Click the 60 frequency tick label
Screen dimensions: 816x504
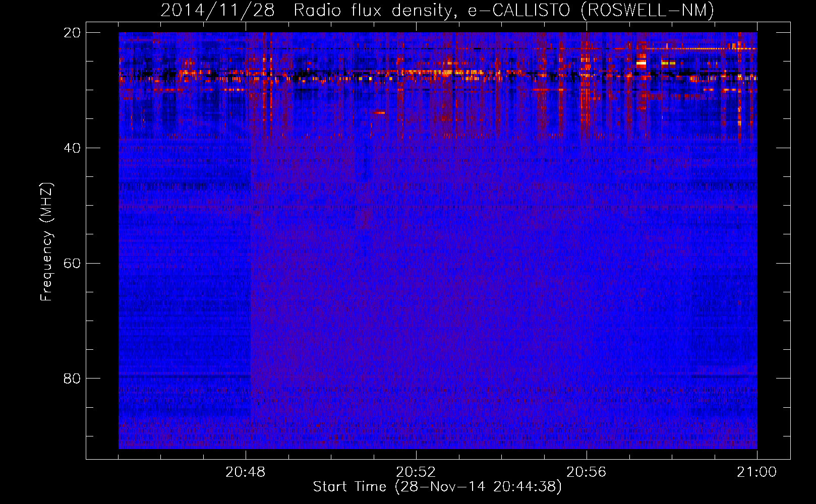tap(72, 264)
